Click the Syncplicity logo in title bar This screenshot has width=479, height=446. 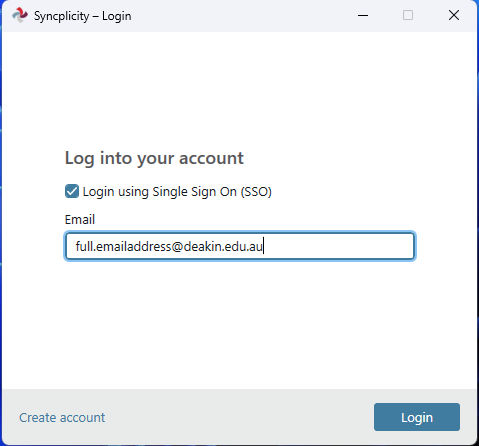tap(20, 15)
